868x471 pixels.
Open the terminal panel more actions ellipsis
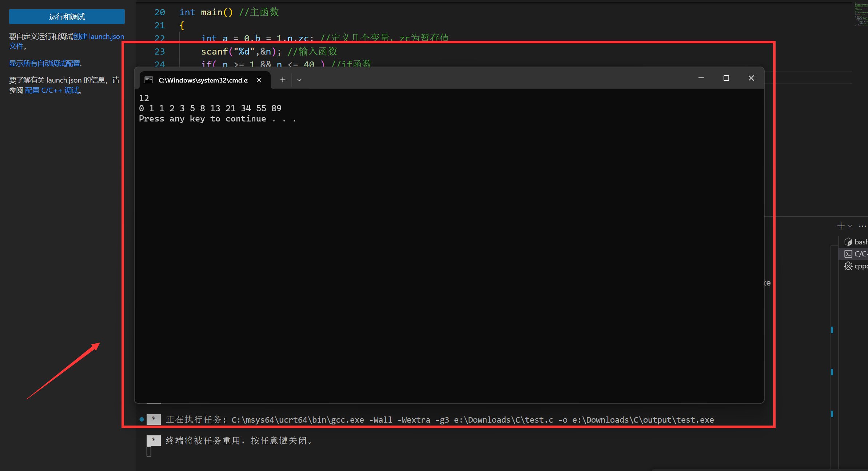coord(862,226)
